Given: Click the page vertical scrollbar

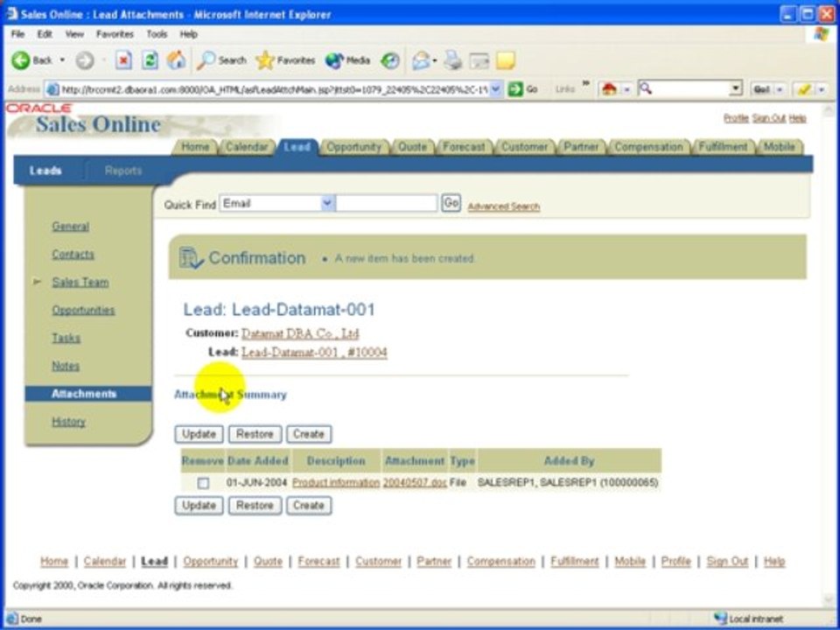Looking at the screenshot, I should pyautogui.click(x=829, y=353).
